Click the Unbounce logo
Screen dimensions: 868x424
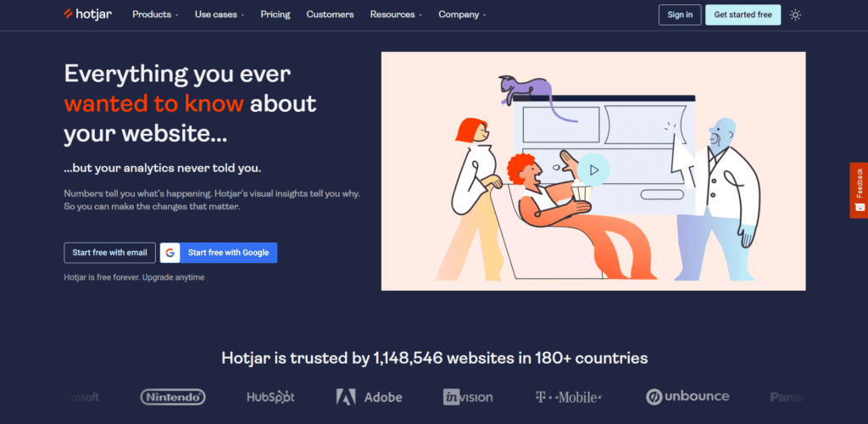pos(687,396)
